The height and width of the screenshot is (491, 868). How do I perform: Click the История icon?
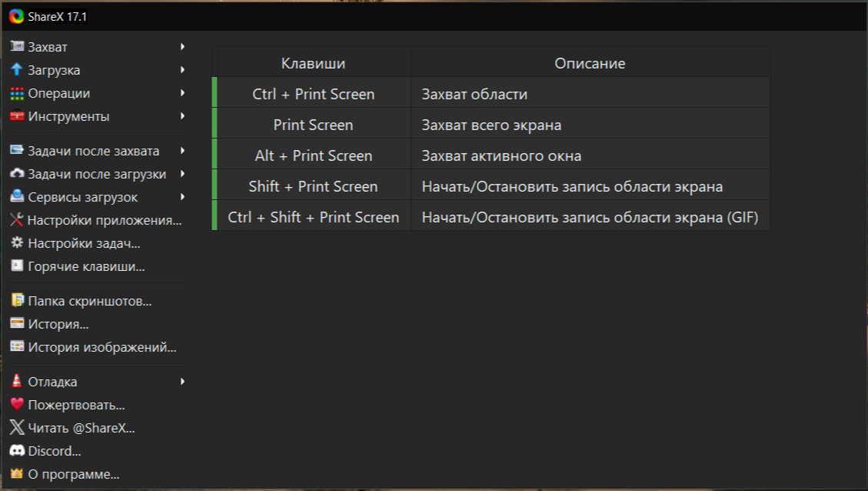coord(17,324)
